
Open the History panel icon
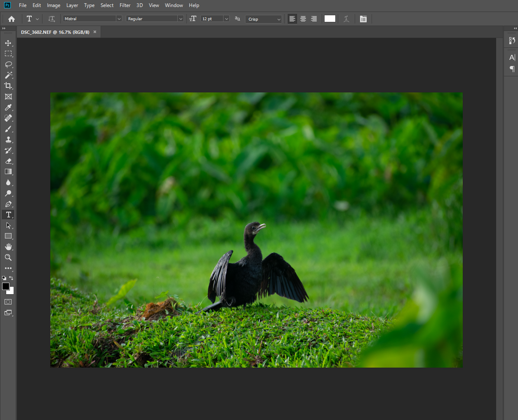[x=511, y=40]
